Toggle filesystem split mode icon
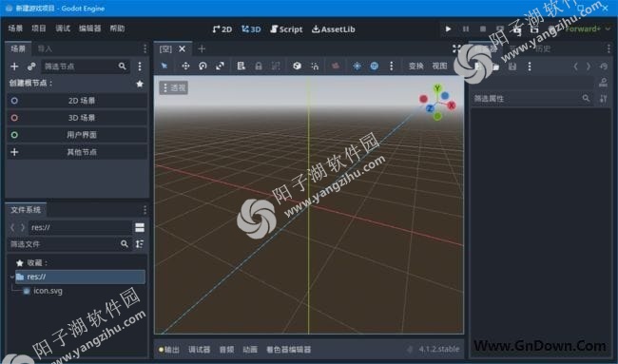The image size is (618, 364). click(x=140, y=227)
